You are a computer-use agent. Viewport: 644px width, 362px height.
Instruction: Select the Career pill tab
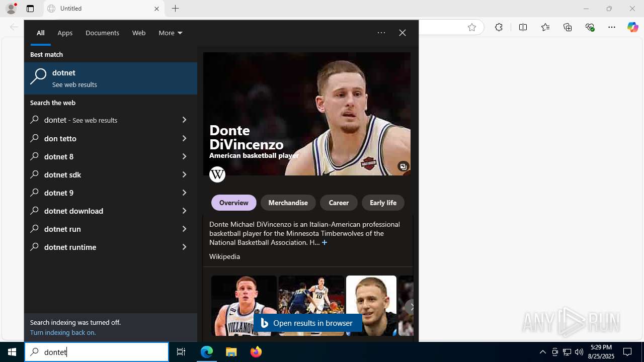click(x=339, y=203)
